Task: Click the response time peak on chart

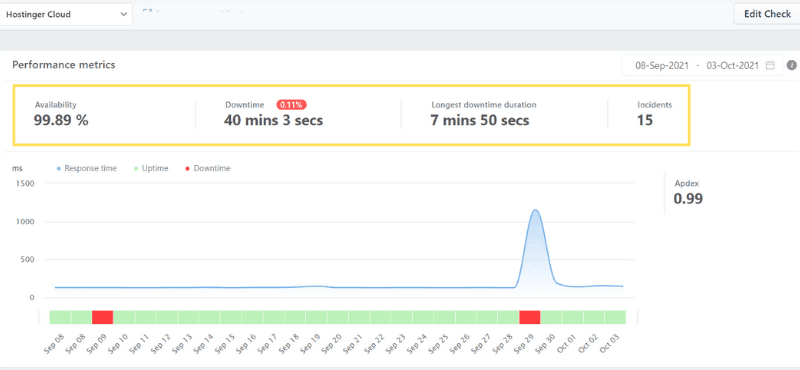Action: click(x=535, y=210)
